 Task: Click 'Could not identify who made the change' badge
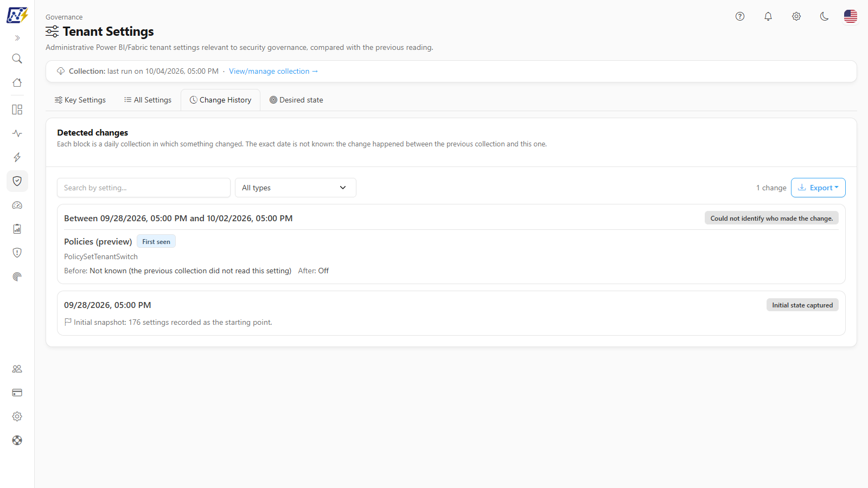point(771,218)
